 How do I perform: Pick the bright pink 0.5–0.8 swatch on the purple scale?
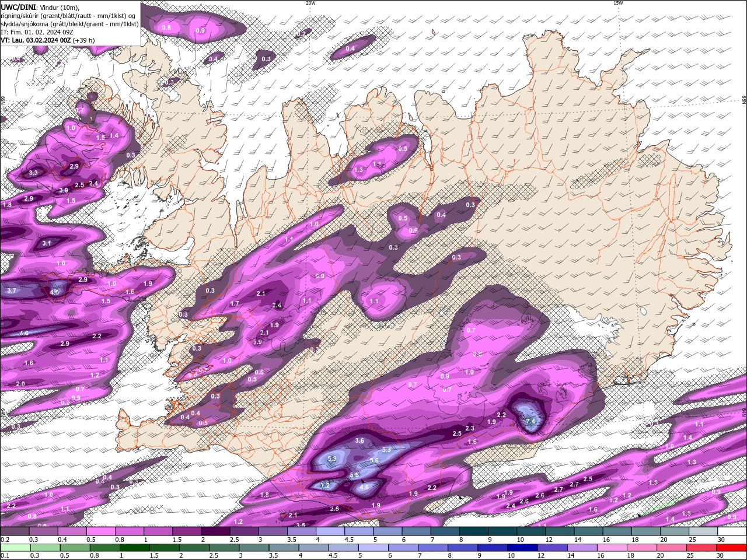click(x=100, y=531)
